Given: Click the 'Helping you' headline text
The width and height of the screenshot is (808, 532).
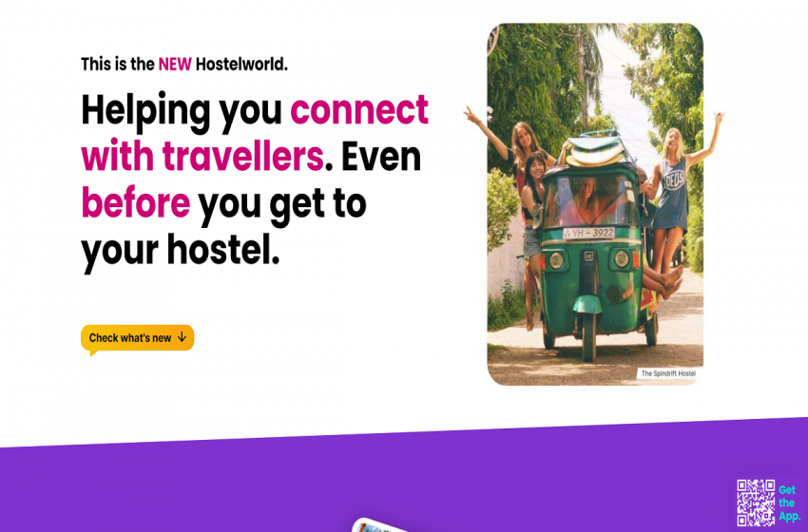Looking at the screenshot, I should point(182,110).
